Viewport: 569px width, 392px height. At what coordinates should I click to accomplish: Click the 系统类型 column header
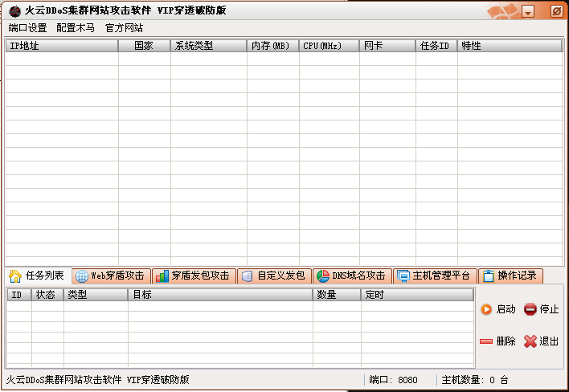[209, 46]
